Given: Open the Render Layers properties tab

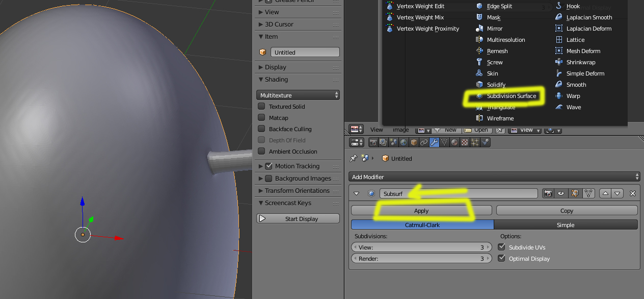Looking at the screenshot, I should [x=383, y=142].
